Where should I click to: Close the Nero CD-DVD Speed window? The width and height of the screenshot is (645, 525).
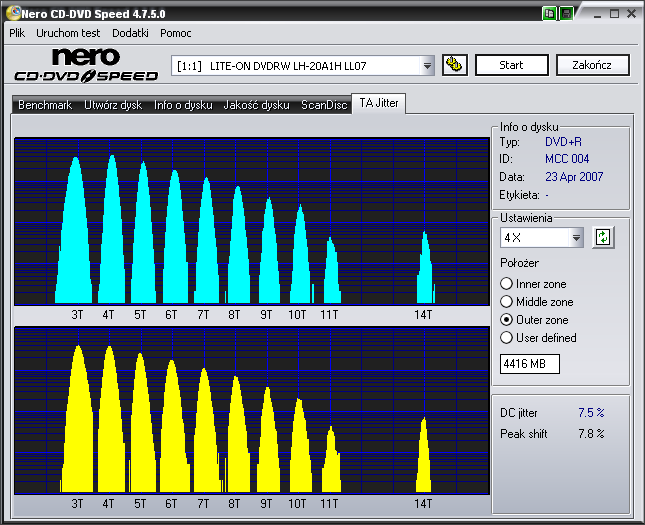[631, 14]
